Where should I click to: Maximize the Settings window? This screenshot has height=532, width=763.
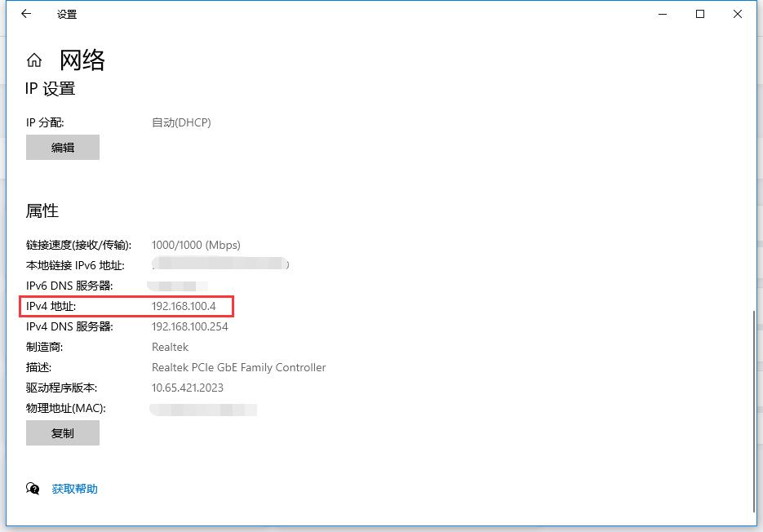(x=699, y=14)
